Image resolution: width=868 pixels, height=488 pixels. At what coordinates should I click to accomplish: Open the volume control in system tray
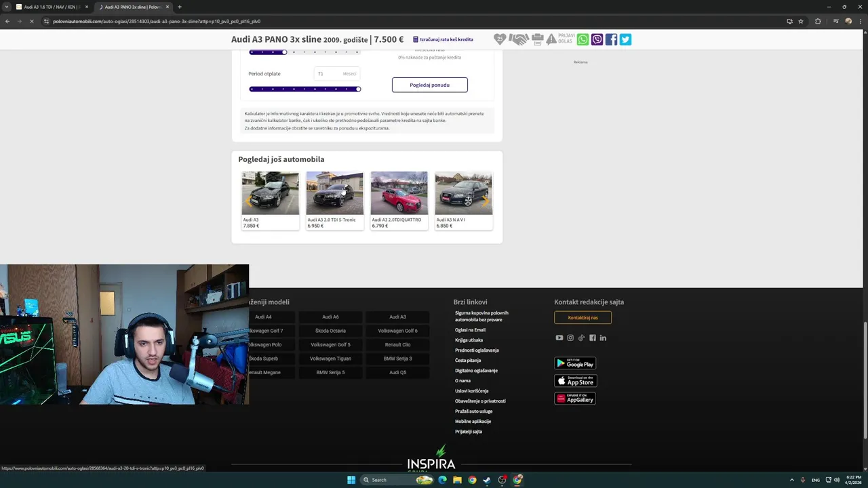click(836, 480)
